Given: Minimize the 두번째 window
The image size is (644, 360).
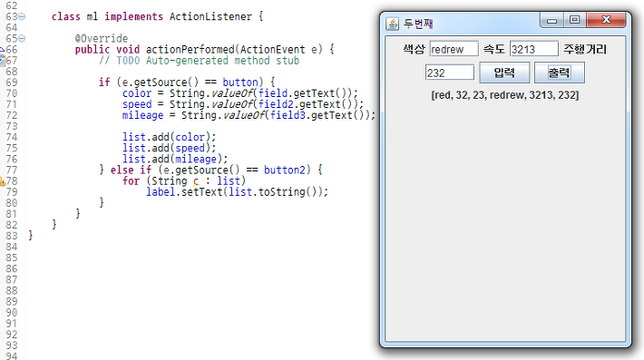Looking at the screenshot, I should click(x=551, y=20).
